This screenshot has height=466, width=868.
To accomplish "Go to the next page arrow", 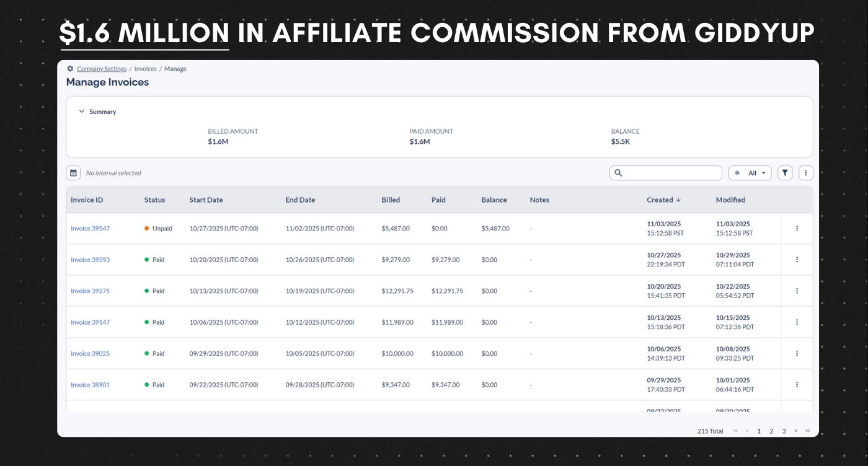I will tap(796, 431).
